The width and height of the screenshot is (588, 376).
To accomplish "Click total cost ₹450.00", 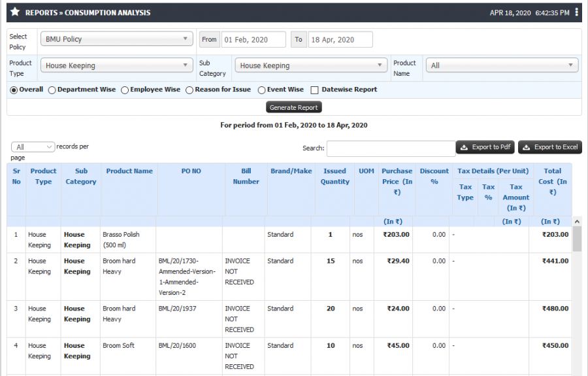I will (555, 346).
